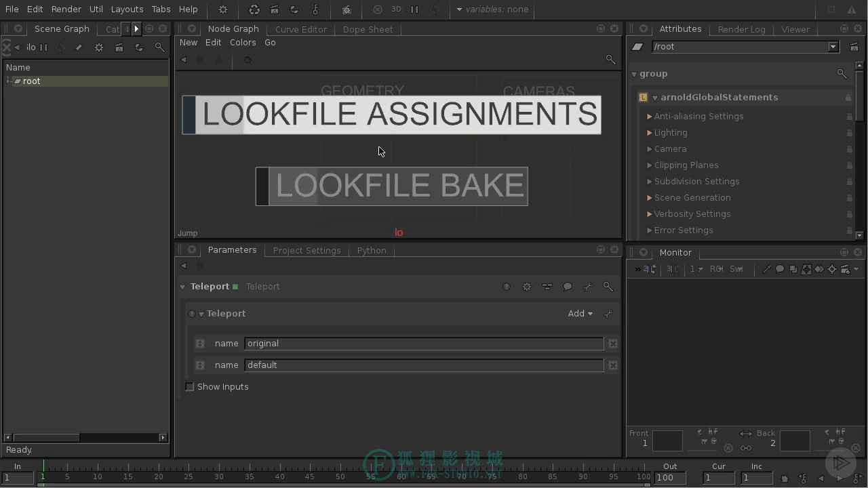Open the /root location path dropdown arrow
Screen dimensions: 868x488
pyautogui.click(x=833, y=47)
